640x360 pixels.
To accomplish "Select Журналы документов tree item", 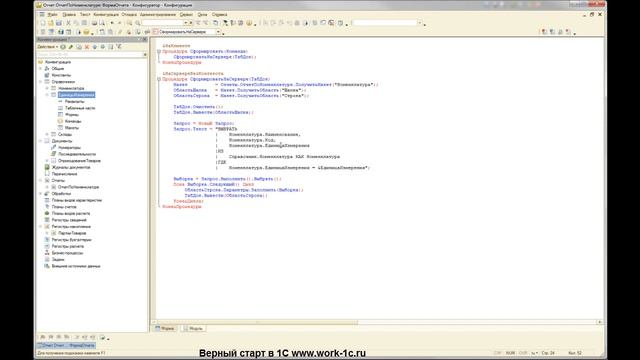I will [x=71, y=167].
